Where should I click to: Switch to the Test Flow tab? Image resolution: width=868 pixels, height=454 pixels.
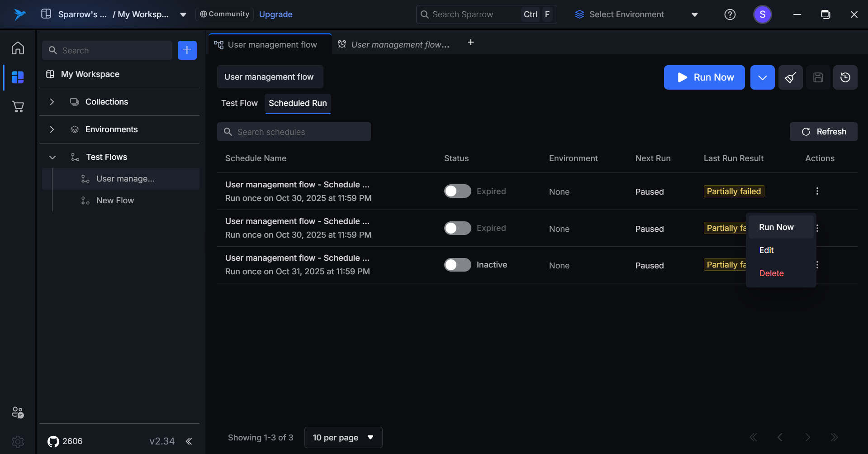pos(239,103)
